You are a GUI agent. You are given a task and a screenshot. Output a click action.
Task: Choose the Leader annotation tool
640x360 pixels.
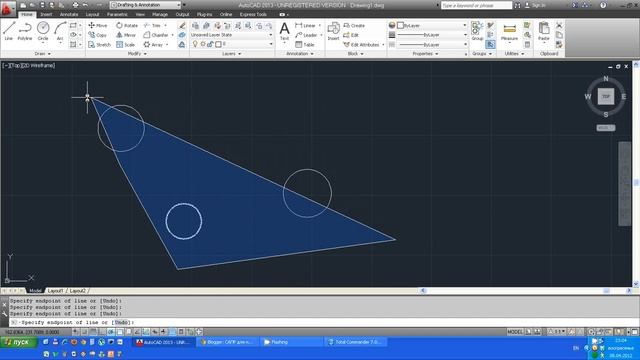[306, 35]
